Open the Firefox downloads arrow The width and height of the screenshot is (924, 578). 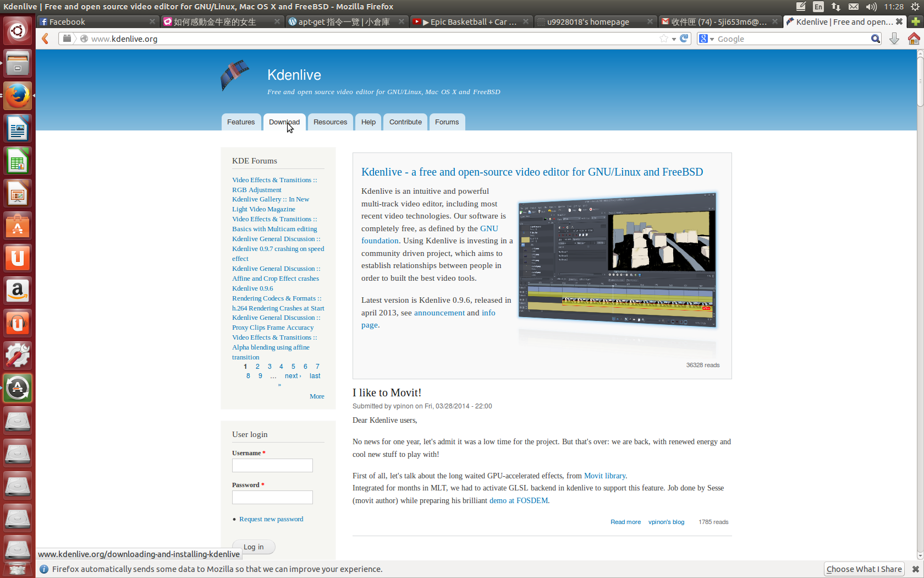point(894,39)
